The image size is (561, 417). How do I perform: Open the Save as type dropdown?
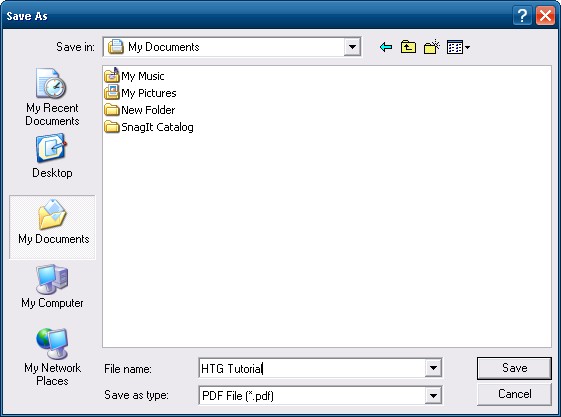coord(433,396)
